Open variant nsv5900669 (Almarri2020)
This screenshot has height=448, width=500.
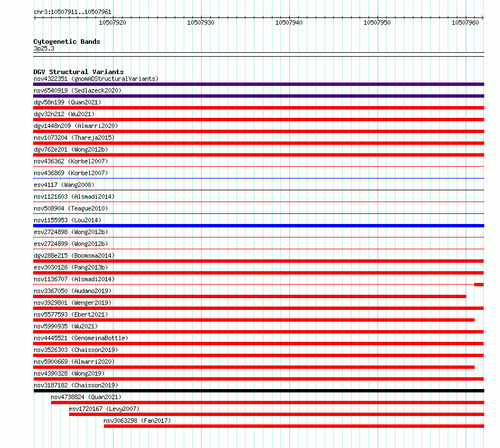pyautogui.click(x=74, y=362)
